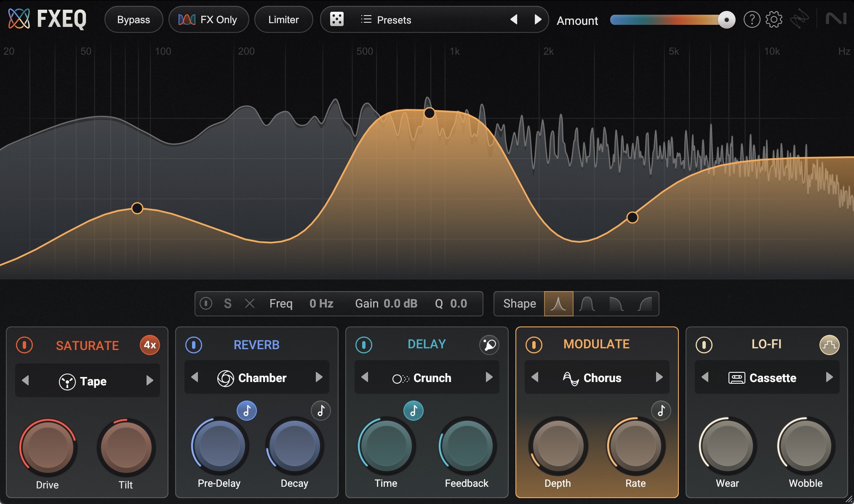Toggle the Modulate module power button
This screenshot has height=504, width=854.
tap(534, 345)
